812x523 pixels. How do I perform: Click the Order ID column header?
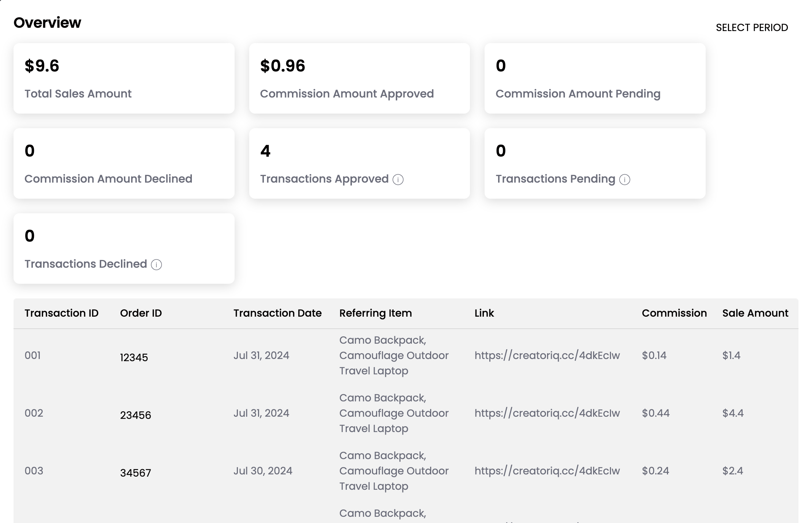click(141, 313)
